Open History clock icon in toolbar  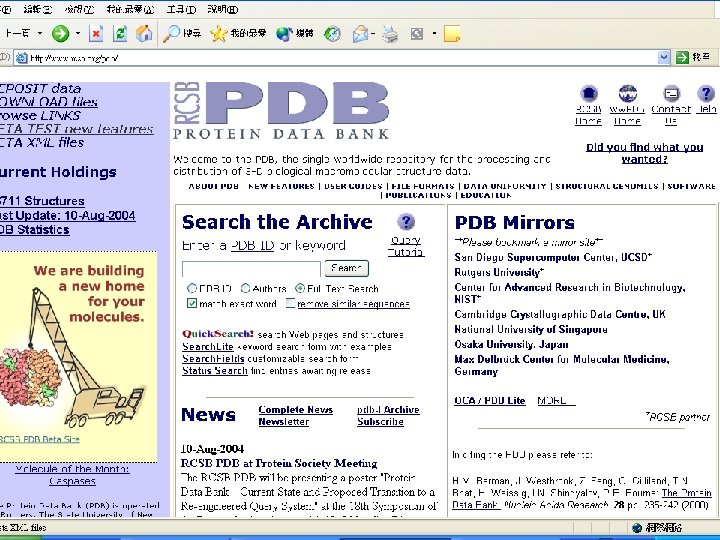(332, 34)
